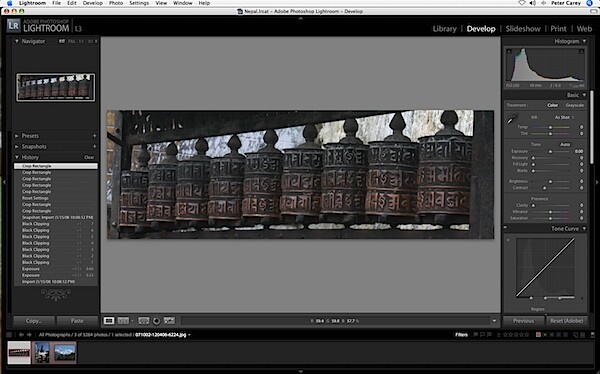Select the Remove Spots circle tool

tap(156, 321)
